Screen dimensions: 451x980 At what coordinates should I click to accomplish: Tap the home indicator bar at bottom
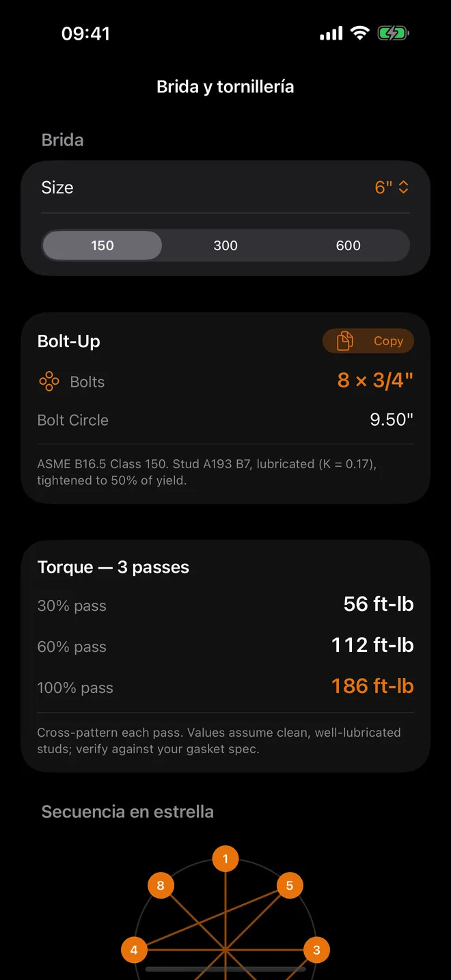pos(225,969)
